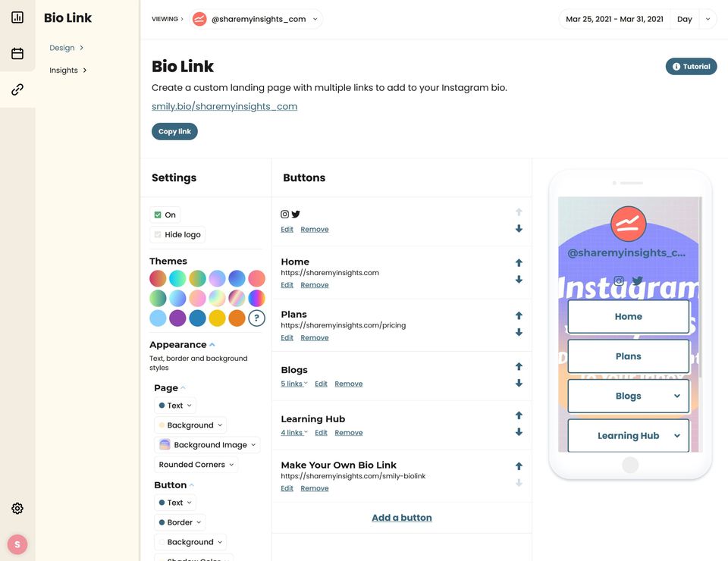Move the Home button down

pyautogui.click(x=519, y=280)
